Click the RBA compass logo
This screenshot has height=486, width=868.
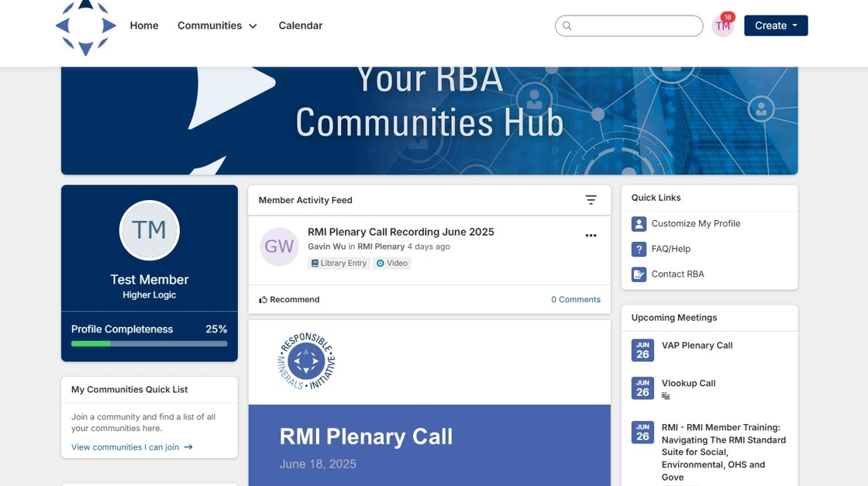(x=86, y=26)
